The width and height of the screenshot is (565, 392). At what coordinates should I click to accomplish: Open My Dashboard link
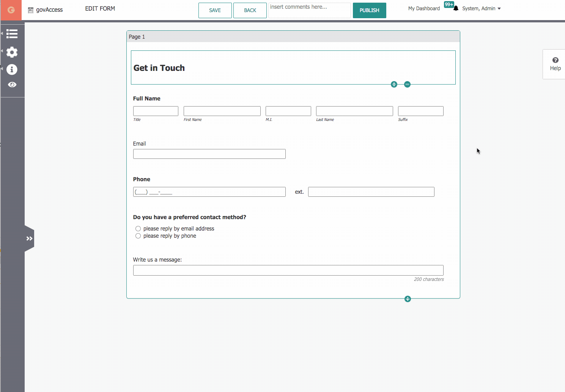coord(424,8)
